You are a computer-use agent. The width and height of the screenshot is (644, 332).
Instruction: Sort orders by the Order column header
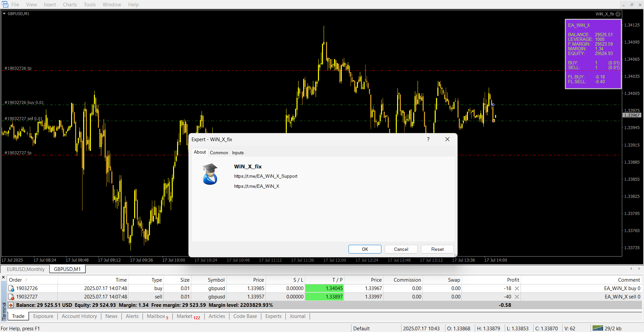[x=16, y=280]
